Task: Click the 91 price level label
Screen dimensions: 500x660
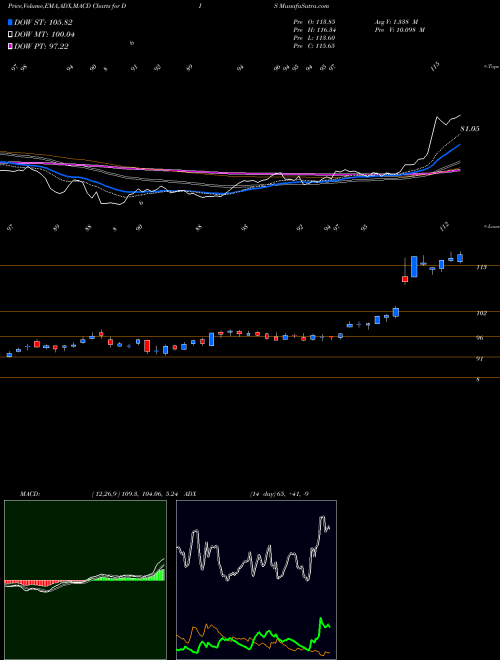Action: click(480, 359)
